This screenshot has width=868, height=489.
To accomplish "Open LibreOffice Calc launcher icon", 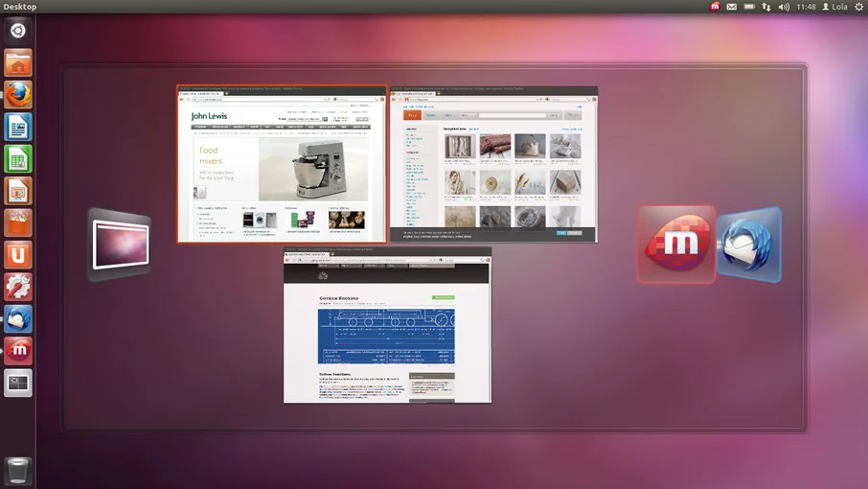I will [17, 159].
